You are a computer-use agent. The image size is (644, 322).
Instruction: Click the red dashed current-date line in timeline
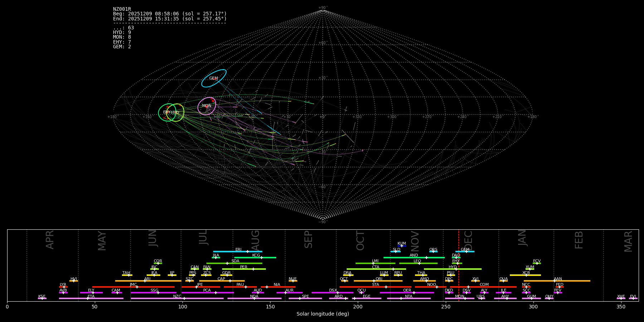point(459,265)
